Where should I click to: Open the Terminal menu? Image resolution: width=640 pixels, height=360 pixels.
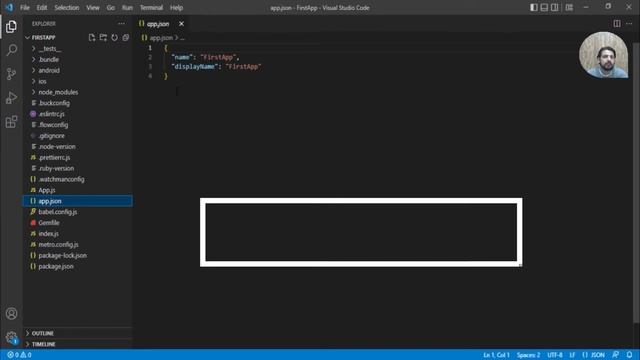point(151,7)
